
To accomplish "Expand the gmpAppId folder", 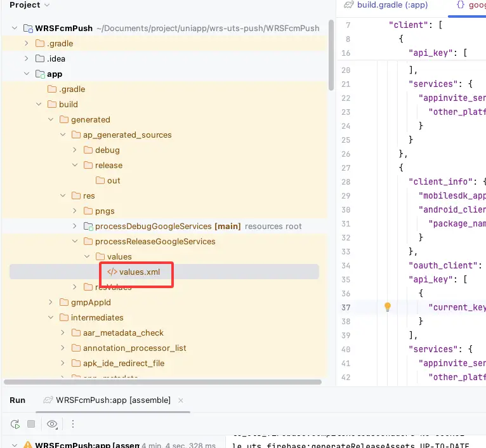I will pos(50,303).
